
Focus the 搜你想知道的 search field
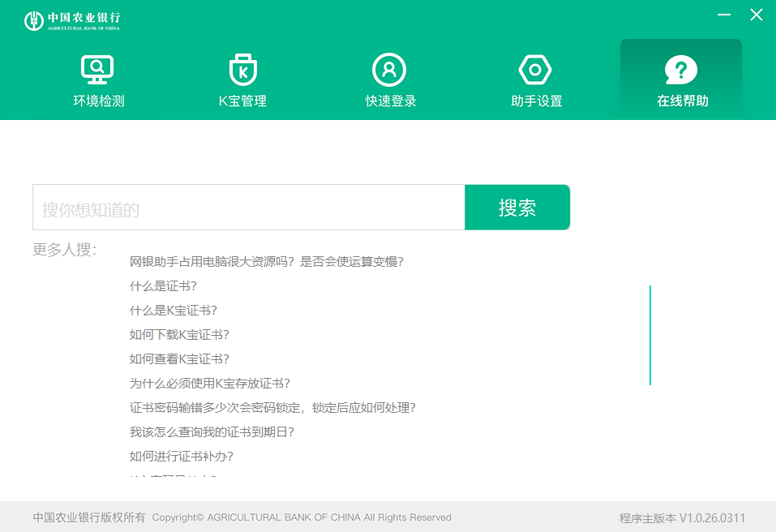[x=249, y=208]
